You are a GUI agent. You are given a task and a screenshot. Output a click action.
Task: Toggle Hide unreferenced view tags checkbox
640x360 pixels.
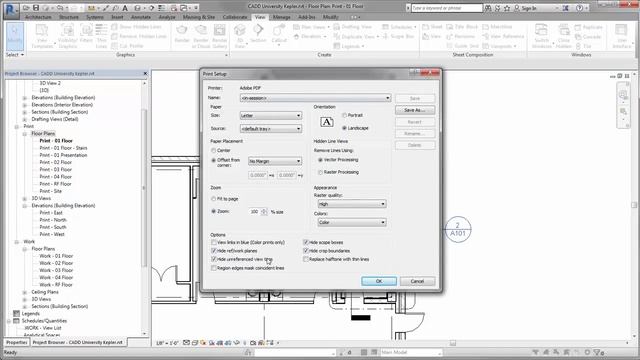(x=213, y=259)
